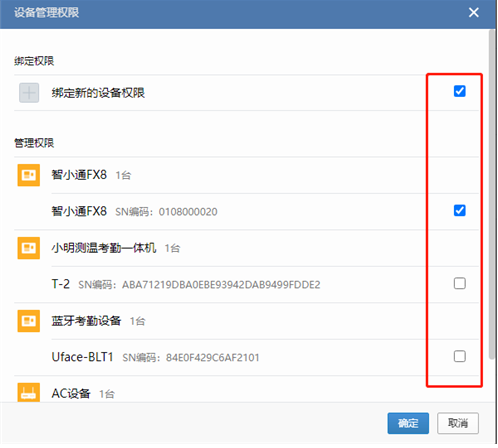
Task: Click the 绑定新的设备权限 label
Action: [x=98, y=93]
